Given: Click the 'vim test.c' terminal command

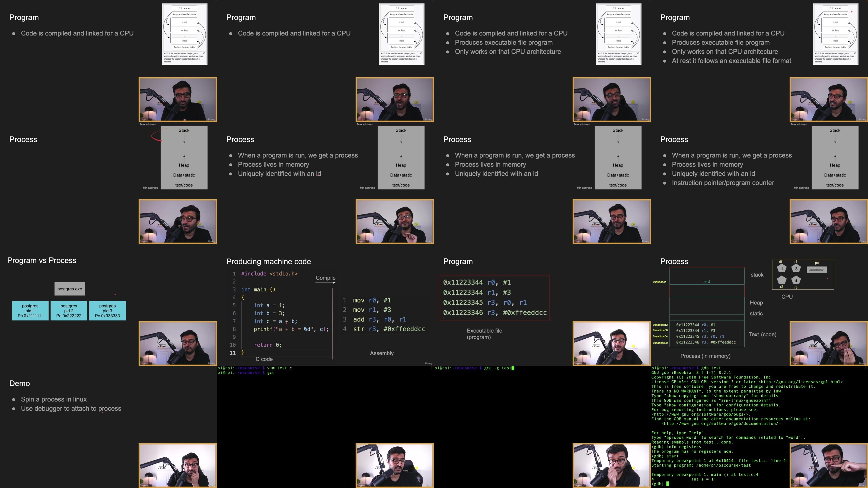Looking at the screenshot, I should [279, 368].
